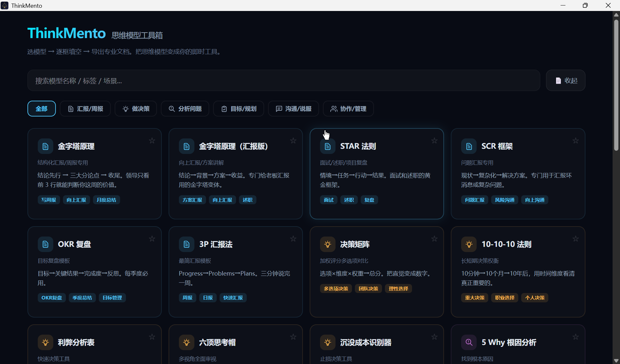Favorite the 5 Why 根因分析 card
The width and height of the screenshot is (620, 364).
click(x=575, y=337)
